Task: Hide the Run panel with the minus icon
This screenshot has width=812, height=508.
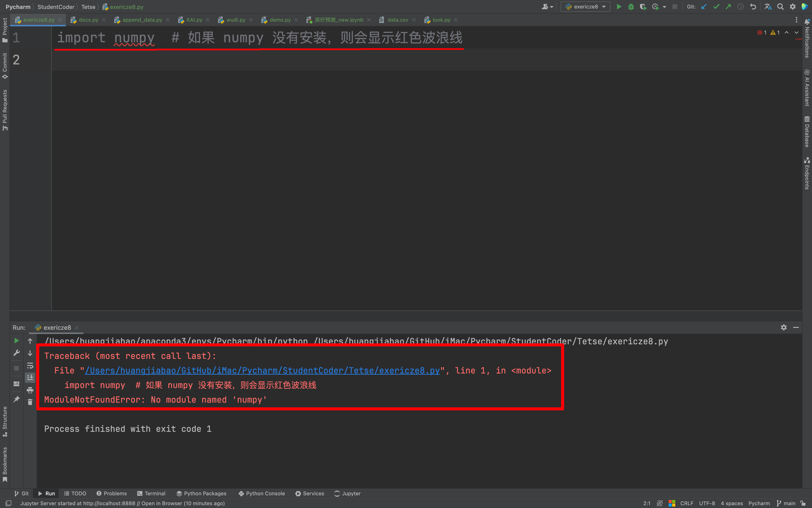Action: (796, 327)
